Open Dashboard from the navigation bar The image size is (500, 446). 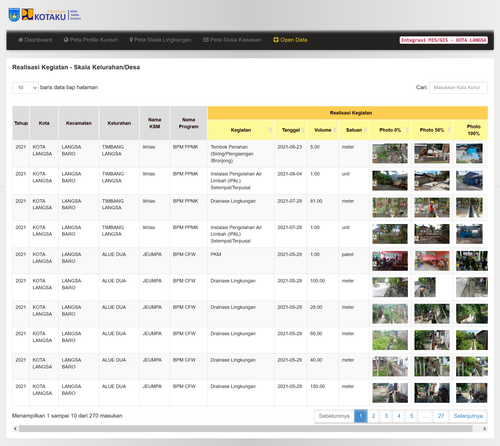click(35, 40)
